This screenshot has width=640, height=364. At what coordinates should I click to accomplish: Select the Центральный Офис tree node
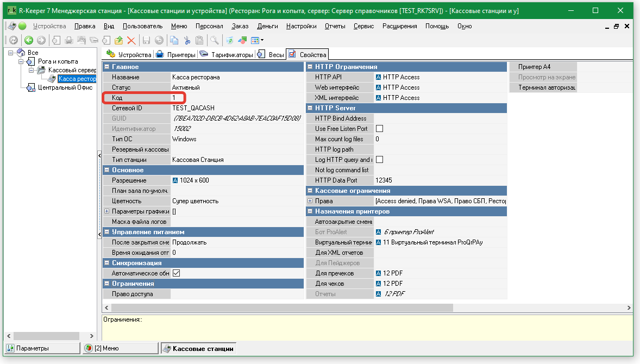click(65, 87)
